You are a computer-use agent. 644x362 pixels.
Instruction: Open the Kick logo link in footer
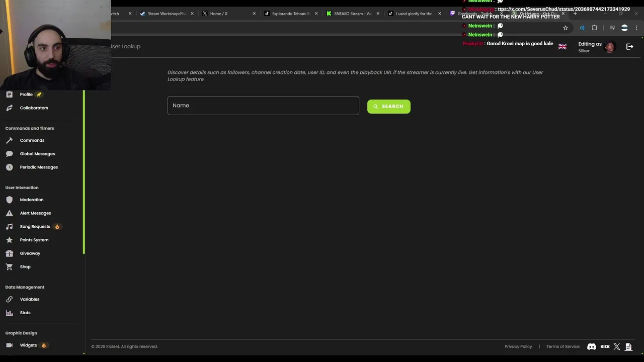[x=605, y=346]
